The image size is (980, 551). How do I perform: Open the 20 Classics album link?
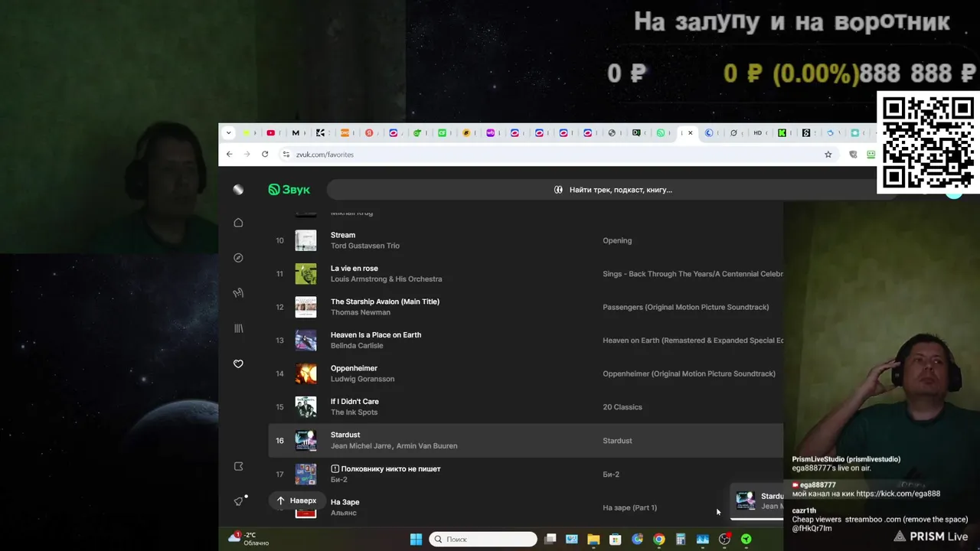622,407
